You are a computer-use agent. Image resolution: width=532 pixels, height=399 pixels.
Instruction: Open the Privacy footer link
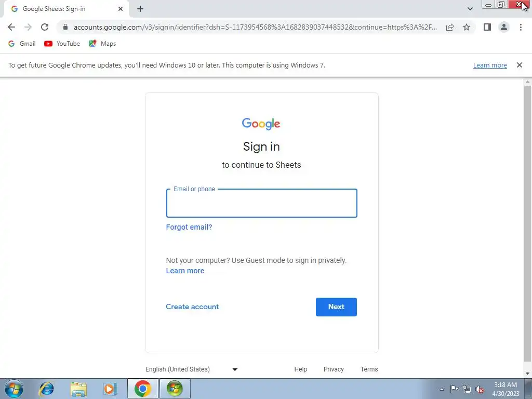coord(334,369)
